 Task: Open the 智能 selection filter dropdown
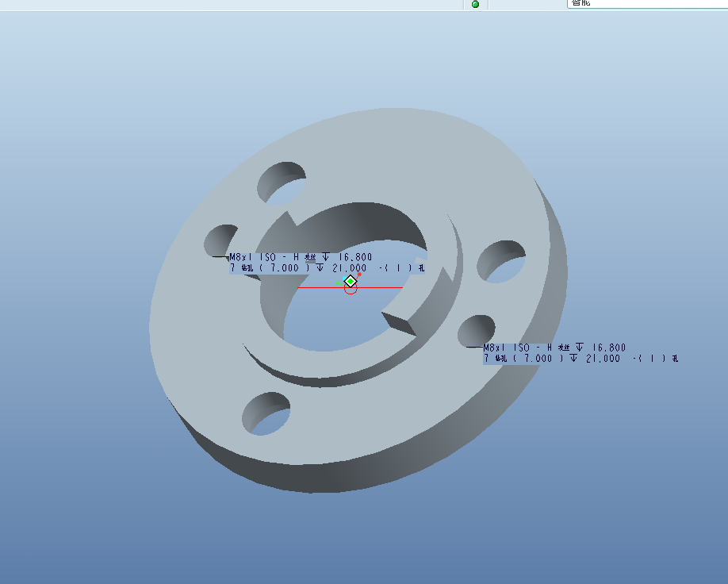point(647,3)
